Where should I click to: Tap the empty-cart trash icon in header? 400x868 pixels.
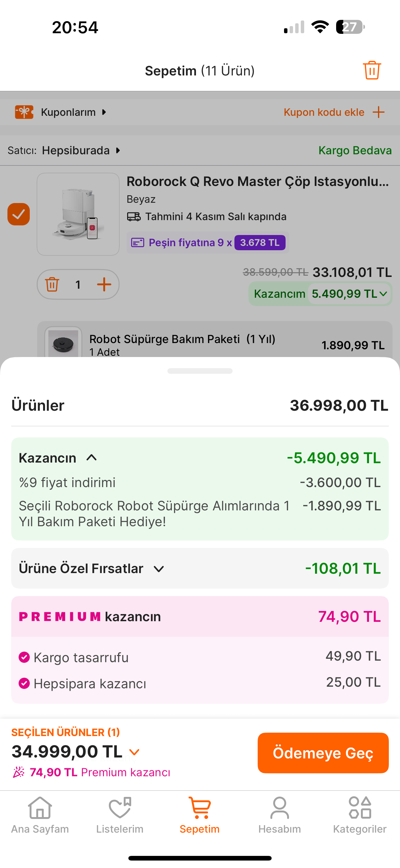pos(372,70)
